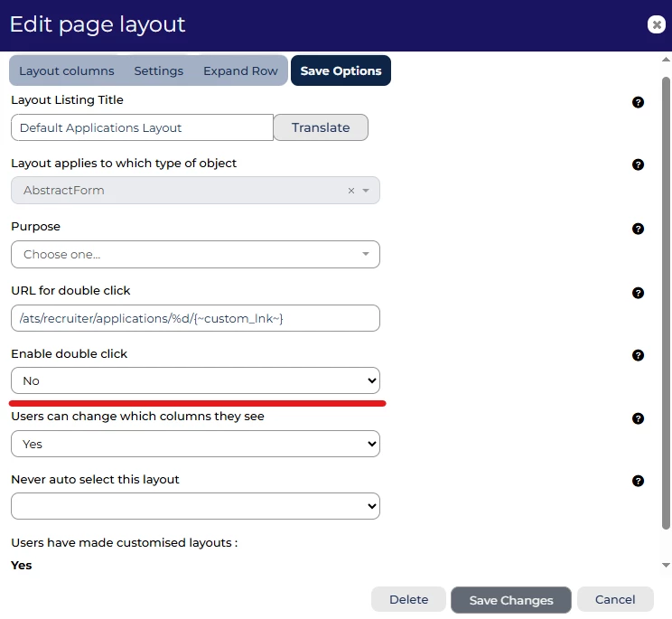Image resolution: width=672 pixels, height=619 pixels.
Task: Switch to the Layout columns tab
Action: pyautogui.click(x=67, y=70)
